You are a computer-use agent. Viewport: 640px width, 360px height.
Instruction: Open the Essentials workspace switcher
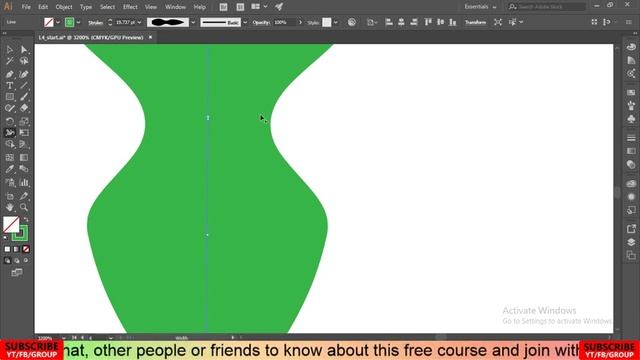point(480,7)
